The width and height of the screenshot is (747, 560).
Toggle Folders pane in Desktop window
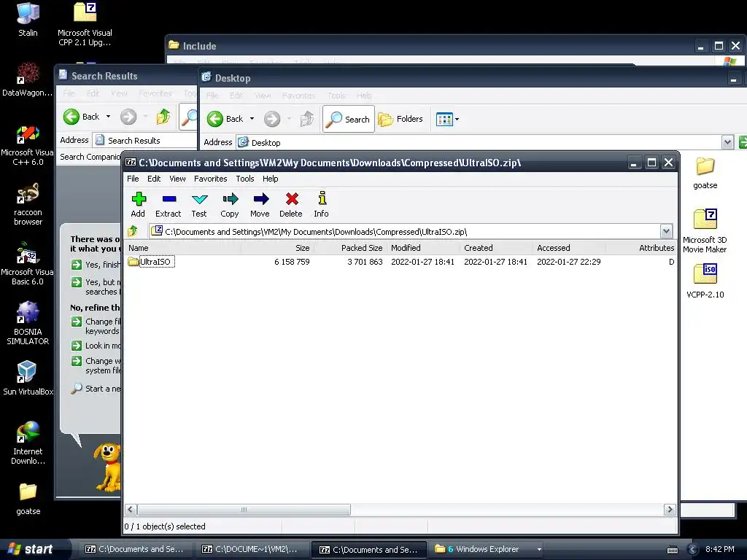pos(400,119)
